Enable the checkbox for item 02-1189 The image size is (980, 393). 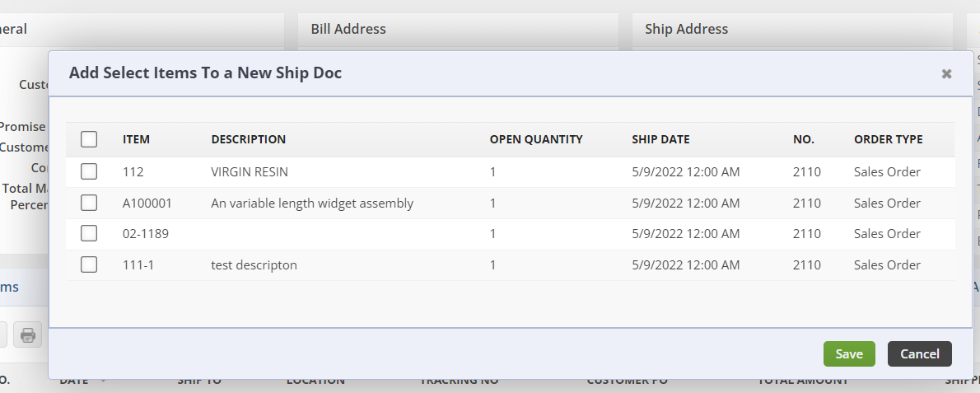(89, 233)
